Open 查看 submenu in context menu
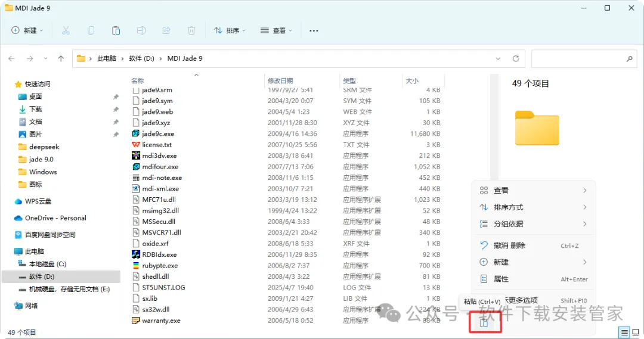The width and height of the screenshot is (644, 339). point(533,191)
